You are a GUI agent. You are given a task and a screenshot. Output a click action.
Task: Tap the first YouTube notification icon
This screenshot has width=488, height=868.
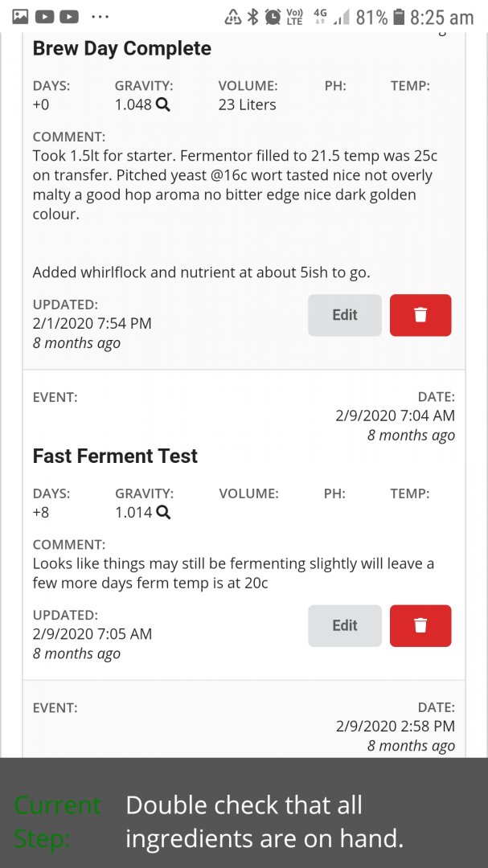point(47,16)
